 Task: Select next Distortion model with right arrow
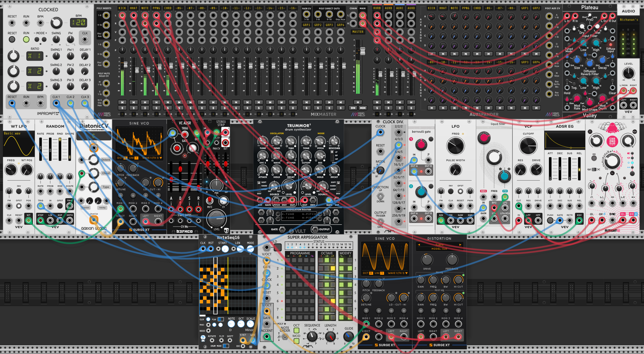pyautogui.click(x=460, y=245)
